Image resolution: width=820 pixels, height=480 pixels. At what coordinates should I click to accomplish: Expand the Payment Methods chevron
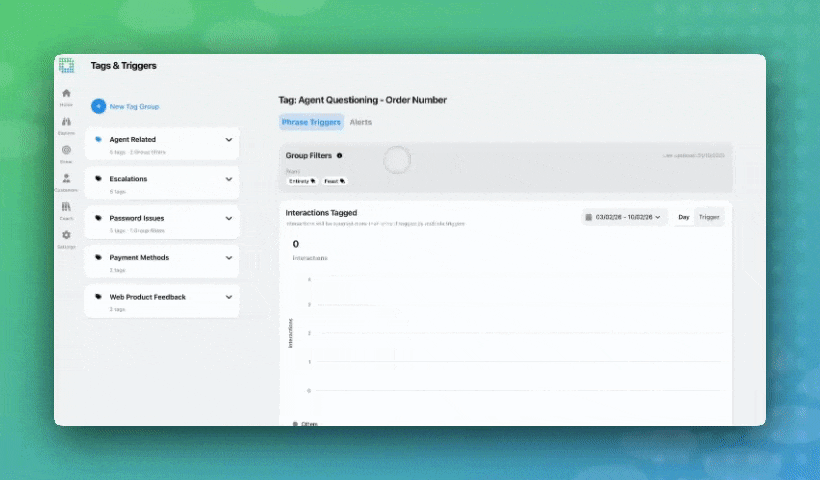[x=229, y=258]
